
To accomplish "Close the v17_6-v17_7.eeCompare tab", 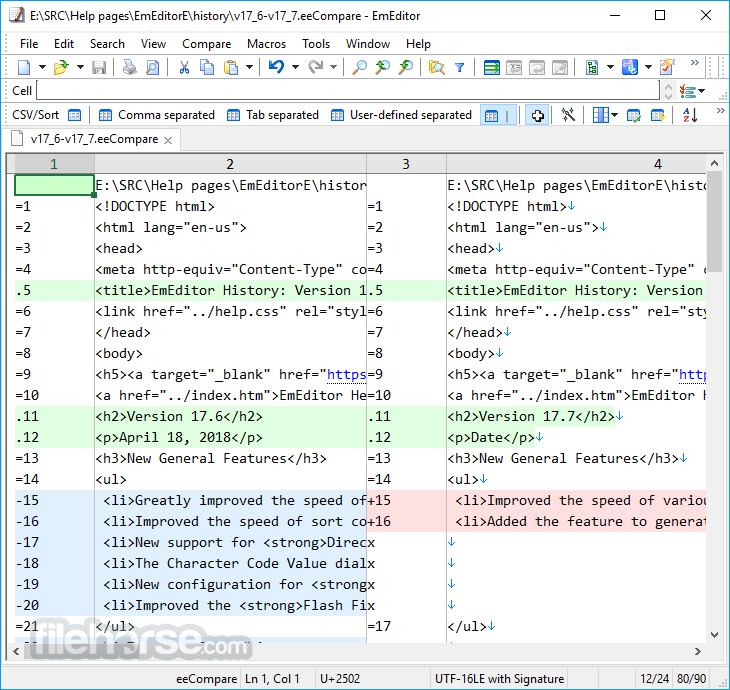I will click(168, 140).
